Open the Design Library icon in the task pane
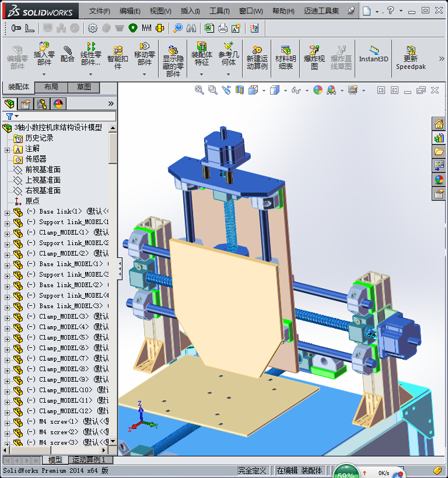The height and width of the screenshot is (478, 448). [x=439, y=138]
